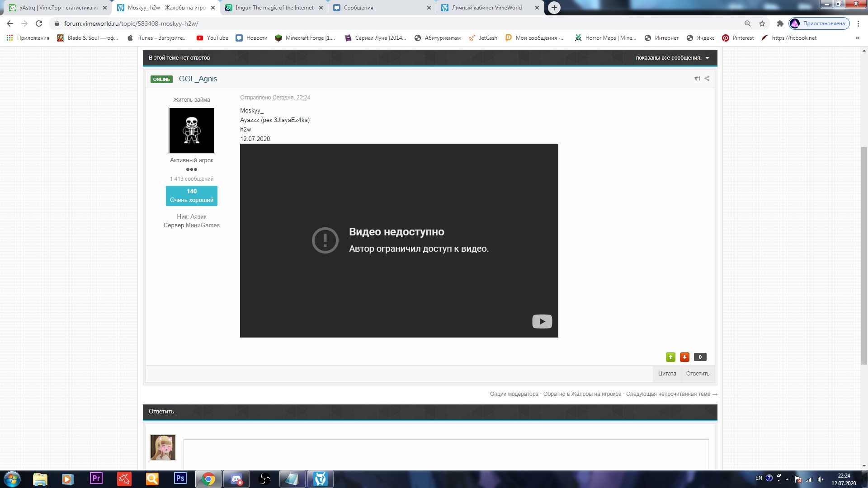The image size is (868, 488).
Task: Expand the bookmarks overflow chevron
Action: click(x=857, y=38)
